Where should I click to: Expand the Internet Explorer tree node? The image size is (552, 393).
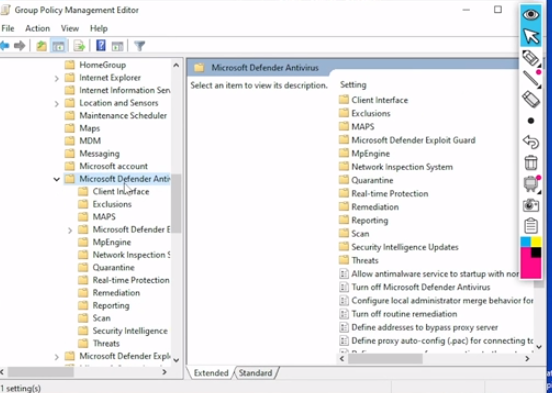57,78
